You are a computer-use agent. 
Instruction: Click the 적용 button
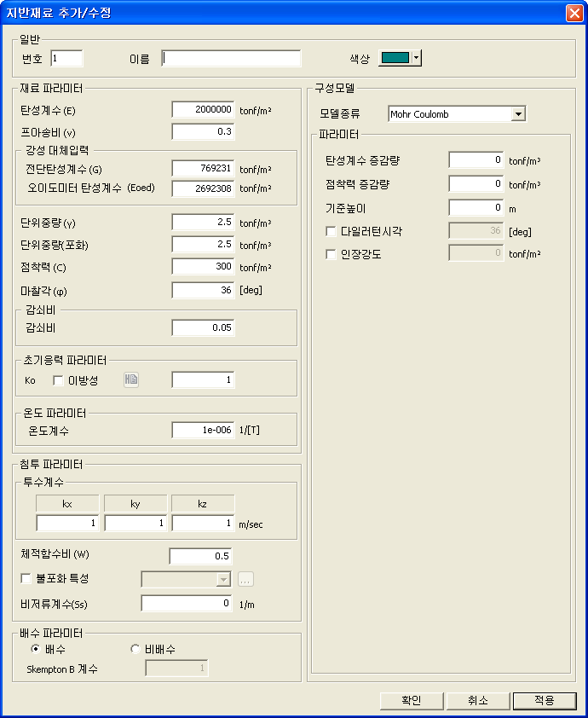pos(545,700)
